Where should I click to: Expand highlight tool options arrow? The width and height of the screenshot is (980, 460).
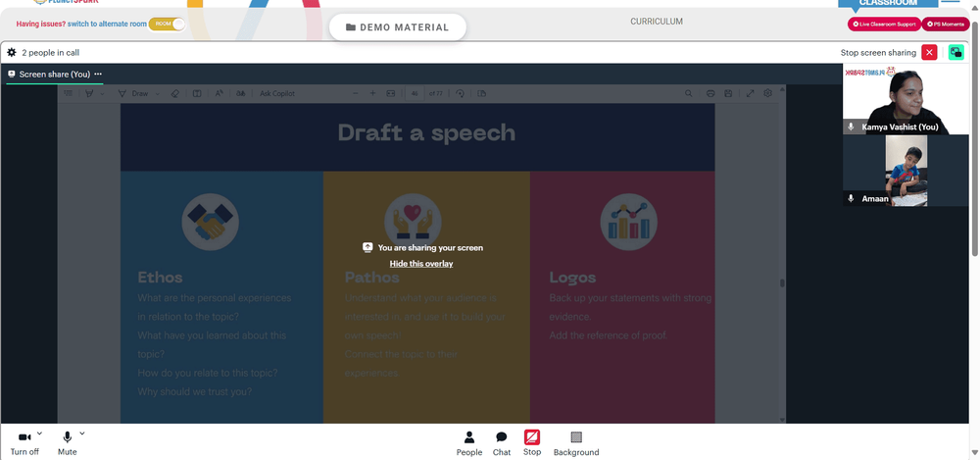[102, 94]
